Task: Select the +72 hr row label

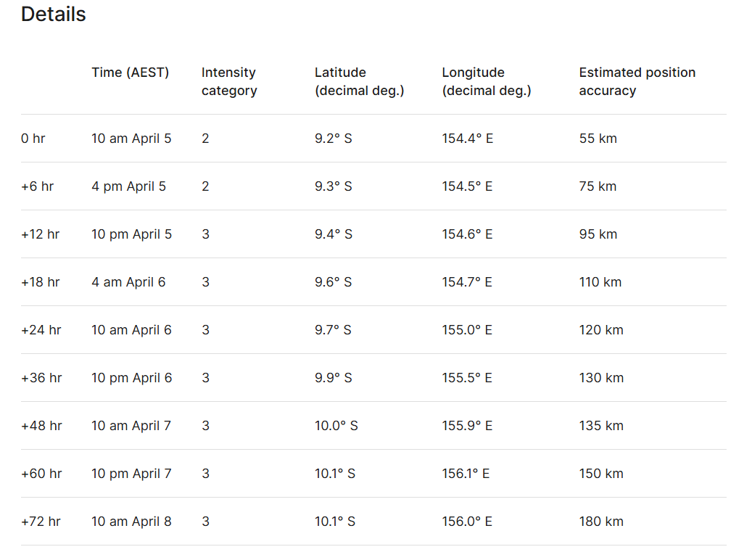Action: (x=41, y=522)
